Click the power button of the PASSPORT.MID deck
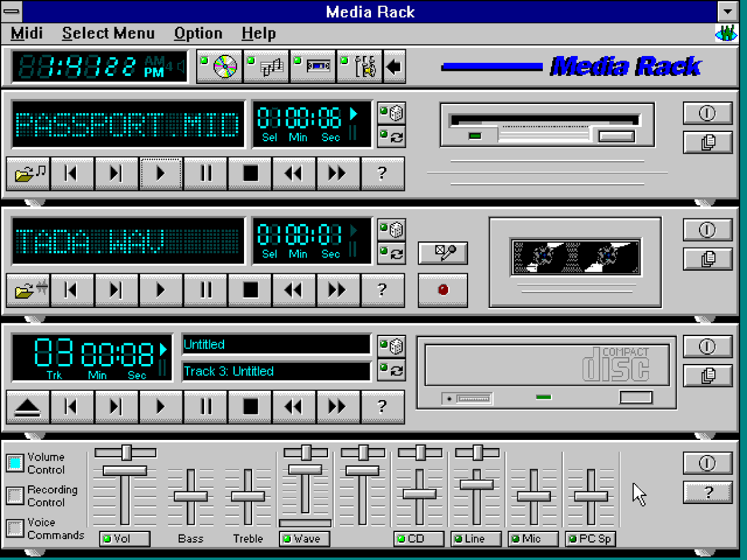The width and height of the screenshot is (747, 560). [707, 113]
